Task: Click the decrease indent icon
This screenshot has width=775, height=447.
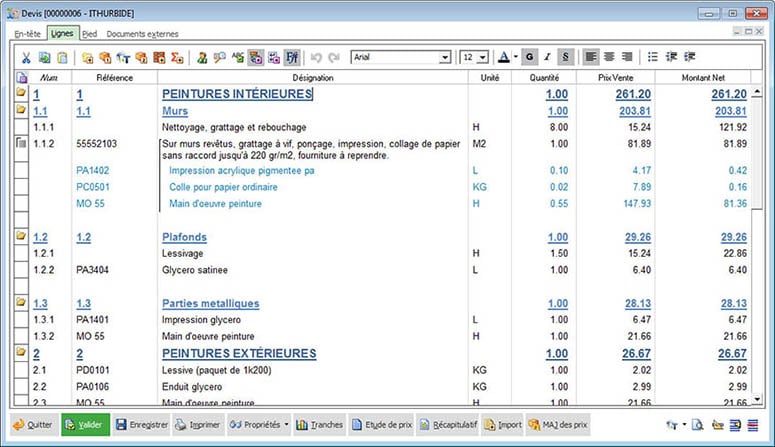Action: (x=671, y=57)
